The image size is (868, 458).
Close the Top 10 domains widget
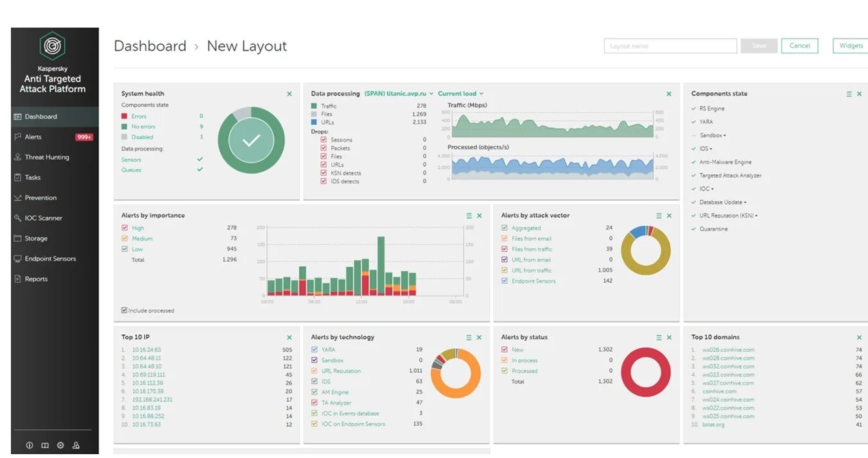coord(859,337)
